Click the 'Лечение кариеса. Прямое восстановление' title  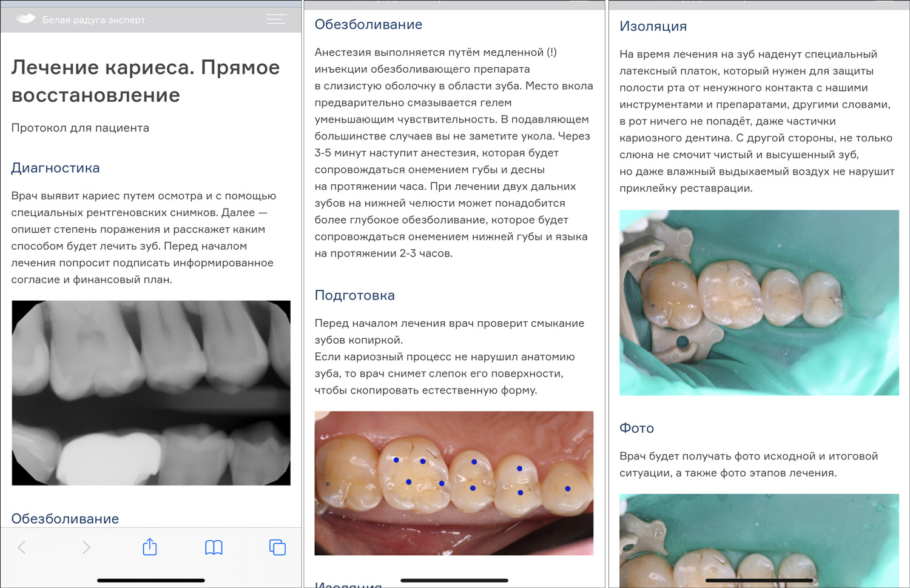(146, 81)
